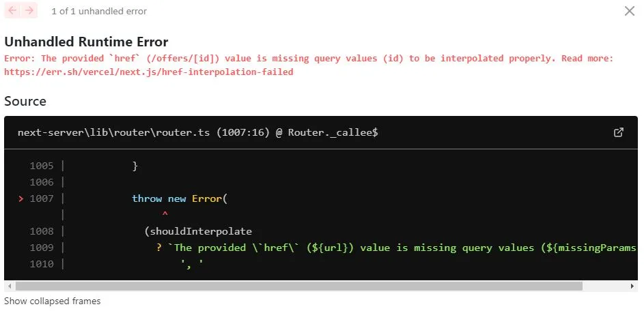Image resolution: width=644 pixels, height=311 pixels.
Task: Go to the next error arrow
Action: 29,10
